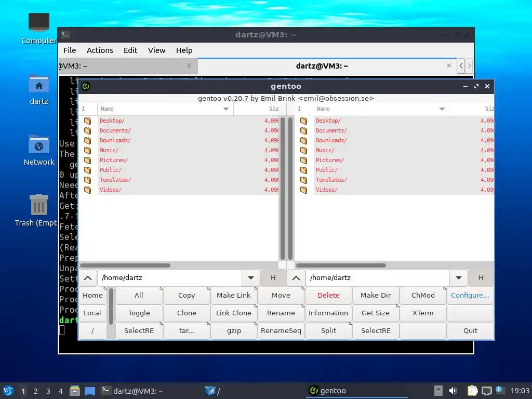Open View menu in terminal window
The width and height of the screenshot is (532, 399).
click(156, 50)
